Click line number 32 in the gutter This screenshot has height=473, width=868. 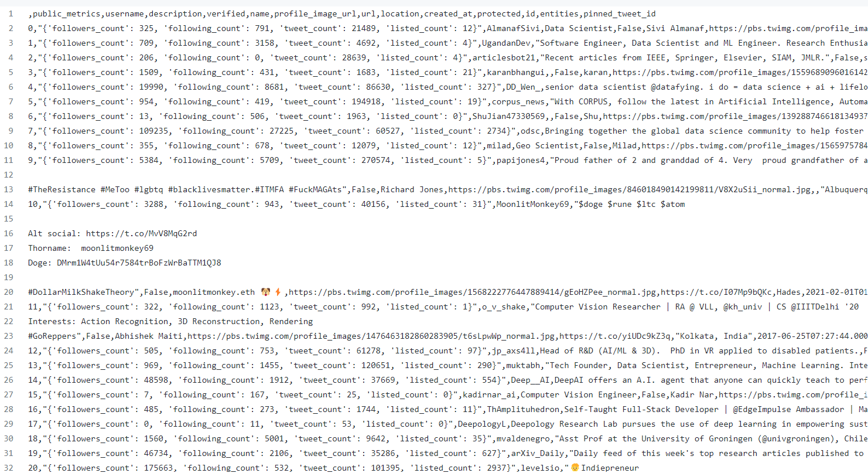pyautogui.click(x=11, y=468)
